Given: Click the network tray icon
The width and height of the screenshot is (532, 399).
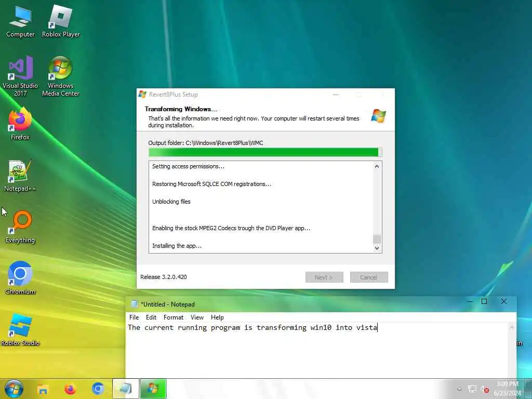Looking at the screenshot, I should point(472,389).
